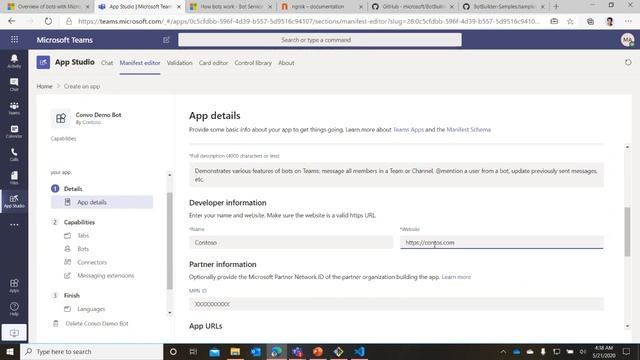Switch to the About tab

pos(286,63)
